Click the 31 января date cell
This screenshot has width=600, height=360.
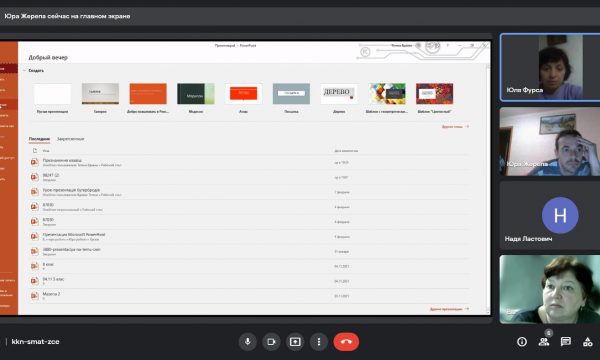341,251
